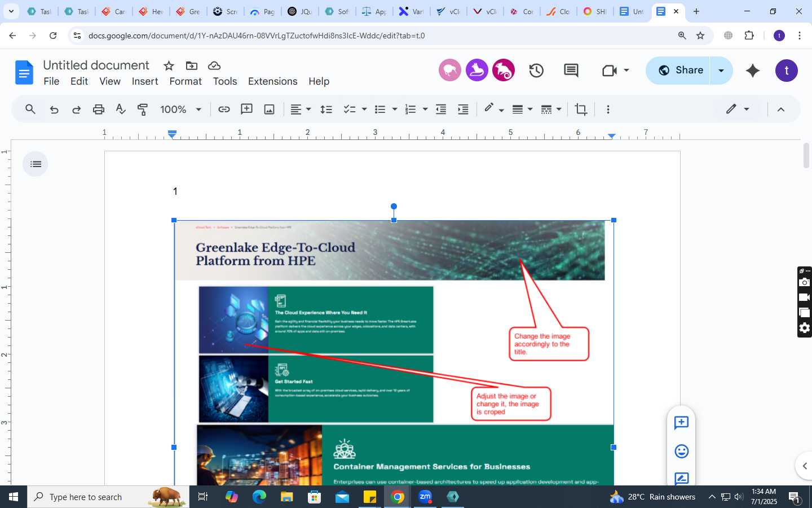Open the View menu
This screenshot has width=812, height=508.
coord(110,81)
